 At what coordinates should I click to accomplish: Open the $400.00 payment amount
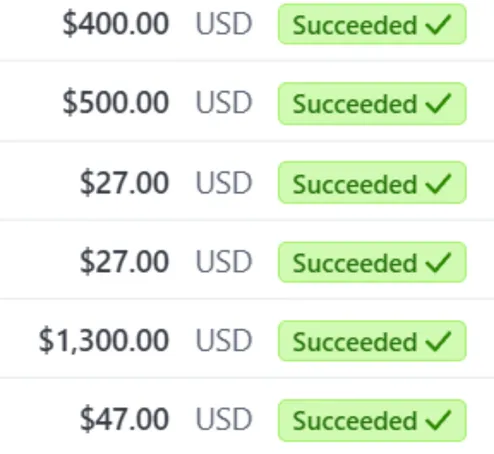coord(116,23)
